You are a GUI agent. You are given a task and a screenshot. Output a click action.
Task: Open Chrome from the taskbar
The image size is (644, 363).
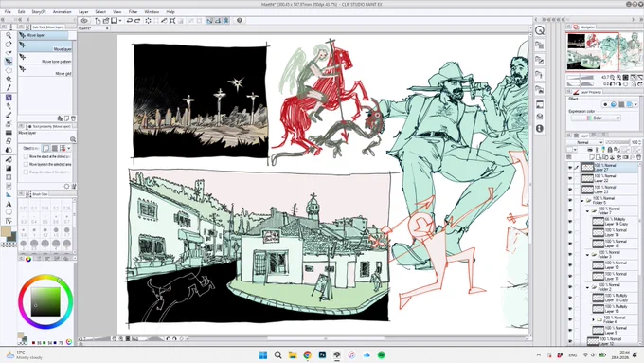(x=307, y=354)
